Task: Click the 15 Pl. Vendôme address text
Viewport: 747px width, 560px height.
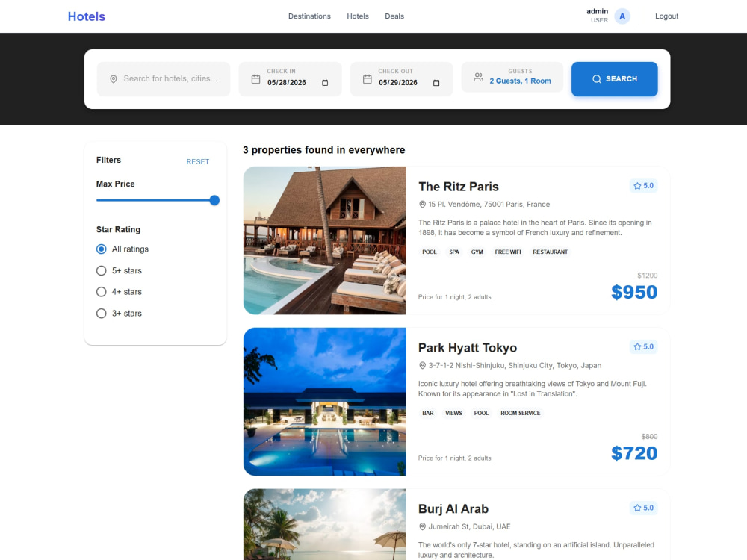Action: pos(489,205)
